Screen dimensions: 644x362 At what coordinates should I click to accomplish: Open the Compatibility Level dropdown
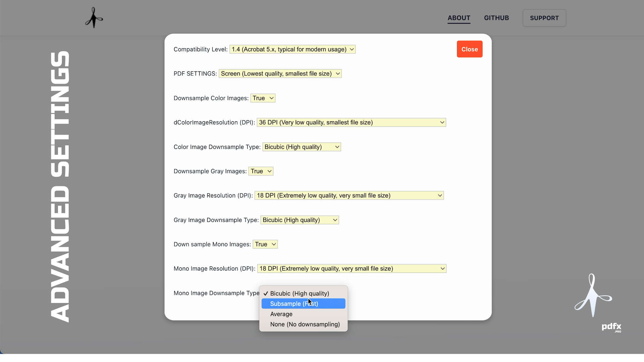coord(292,49)
